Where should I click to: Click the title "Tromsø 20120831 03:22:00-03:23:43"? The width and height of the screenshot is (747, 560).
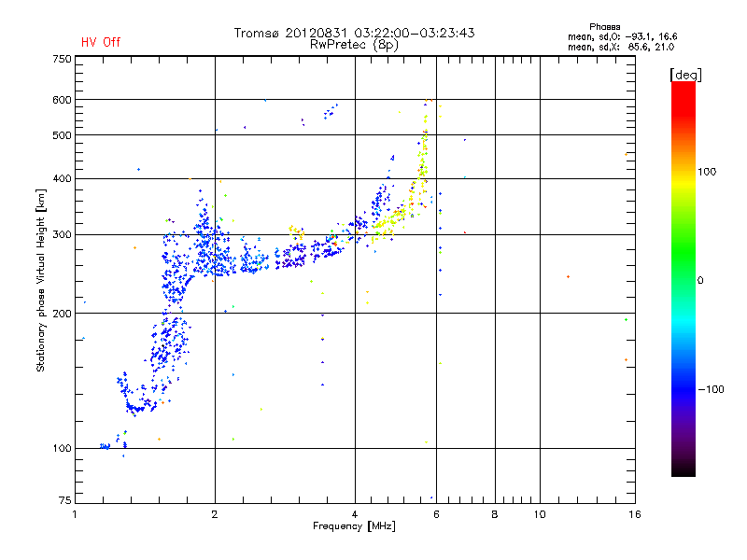[354, 33]
